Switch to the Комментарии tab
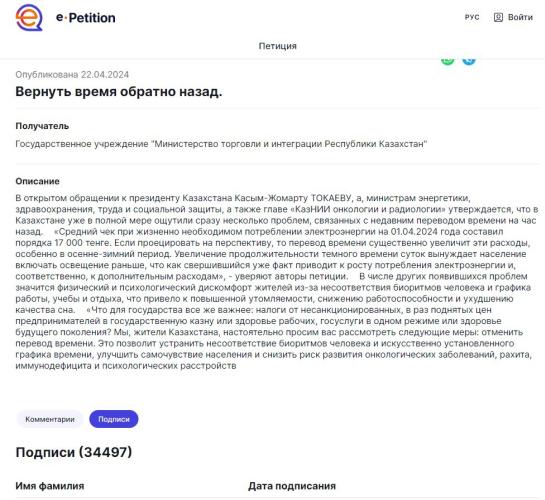 tap(50, 419)
